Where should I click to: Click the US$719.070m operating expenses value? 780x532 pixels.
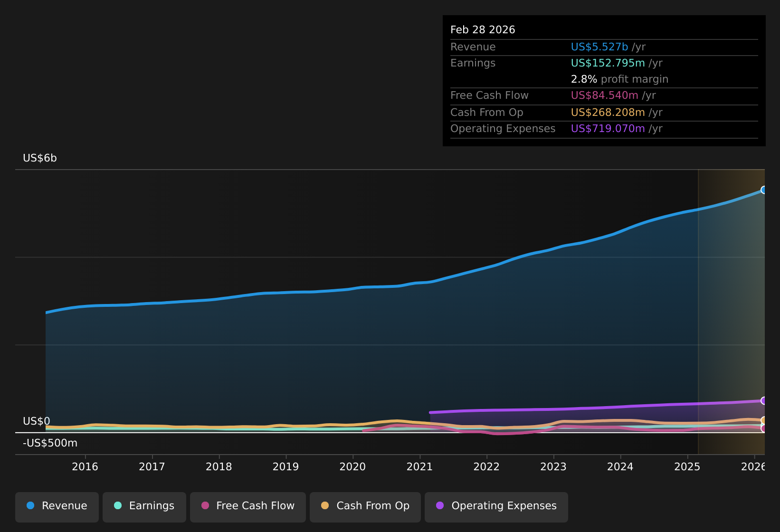pos(608,129)
